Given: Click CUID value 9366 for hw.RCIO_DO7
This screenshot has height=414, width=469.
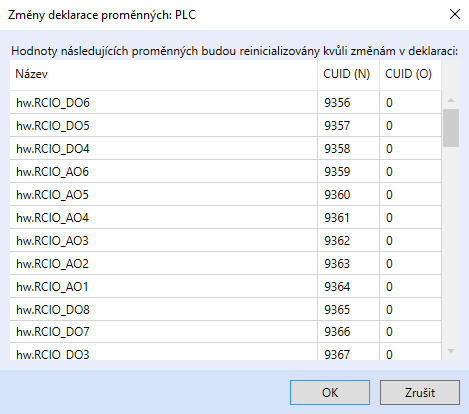Looking at the screenshot, I should pos(337,332).
